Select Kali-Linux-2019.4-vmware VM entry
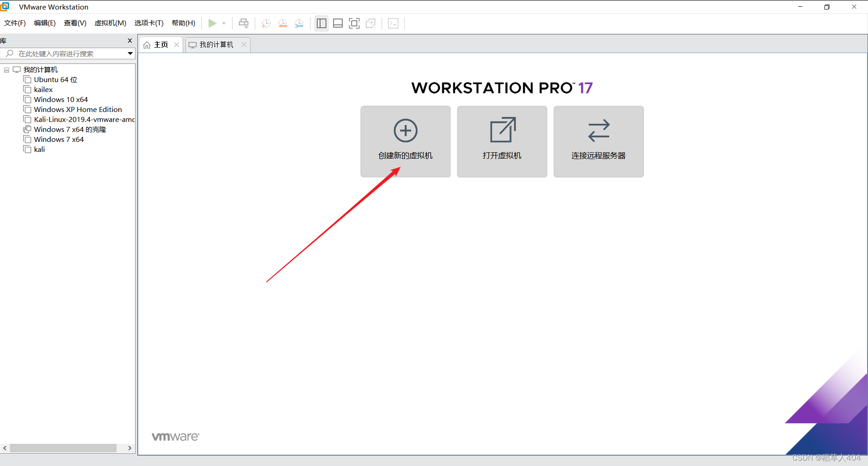Image resolution: width=868 pixels, height=466 pixels. (84, 120)
